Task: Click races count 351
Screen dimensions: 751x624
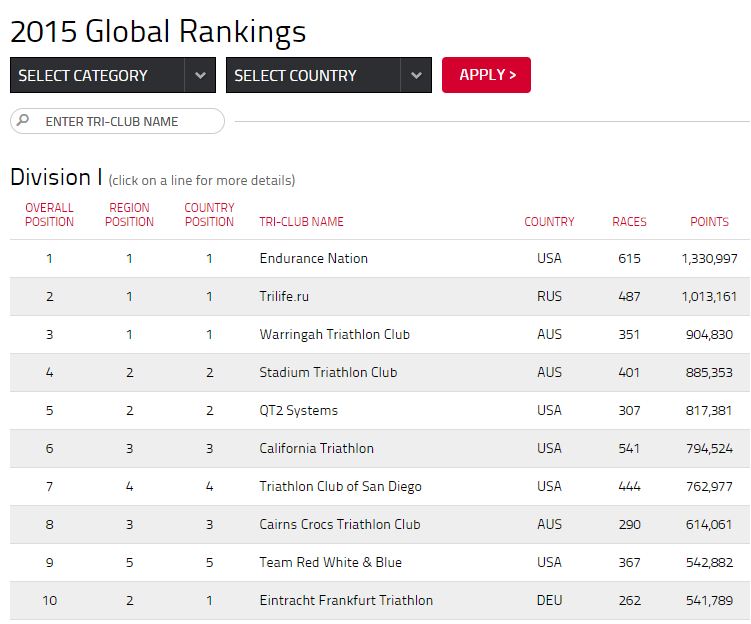Action: coord(629,334)
